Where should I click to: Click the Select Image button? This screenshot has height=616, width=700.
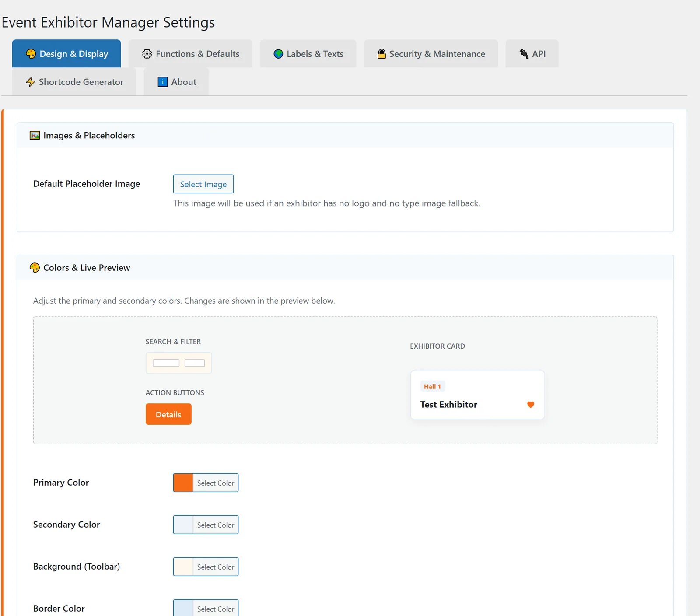point(203,184)
